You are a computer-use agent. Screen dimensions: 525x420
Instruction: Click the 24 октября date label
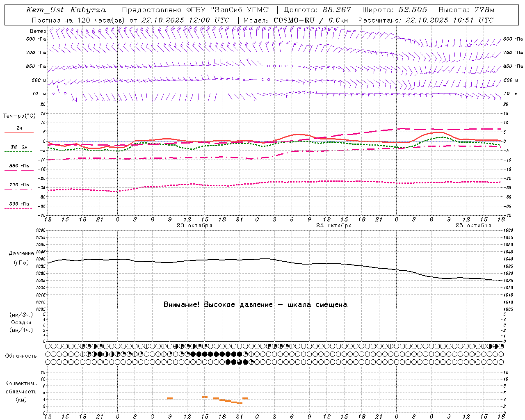pos(334,226)
